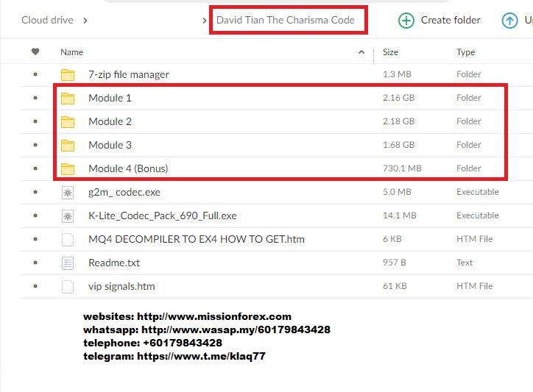533x392 pixels.
Task: Click the dot marker beside Readme.txt
Action: coord(35,263)
